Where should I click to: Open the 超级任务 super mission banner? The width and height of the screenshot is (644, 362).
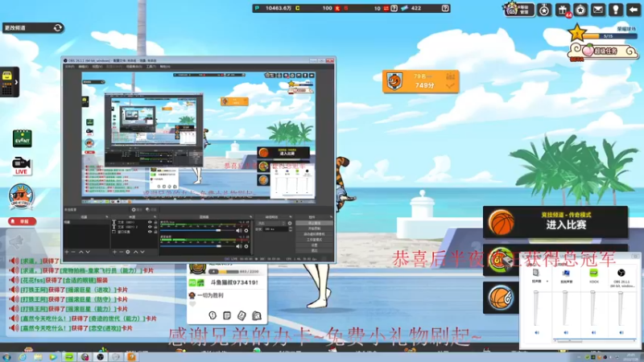(x=602, y=51)
